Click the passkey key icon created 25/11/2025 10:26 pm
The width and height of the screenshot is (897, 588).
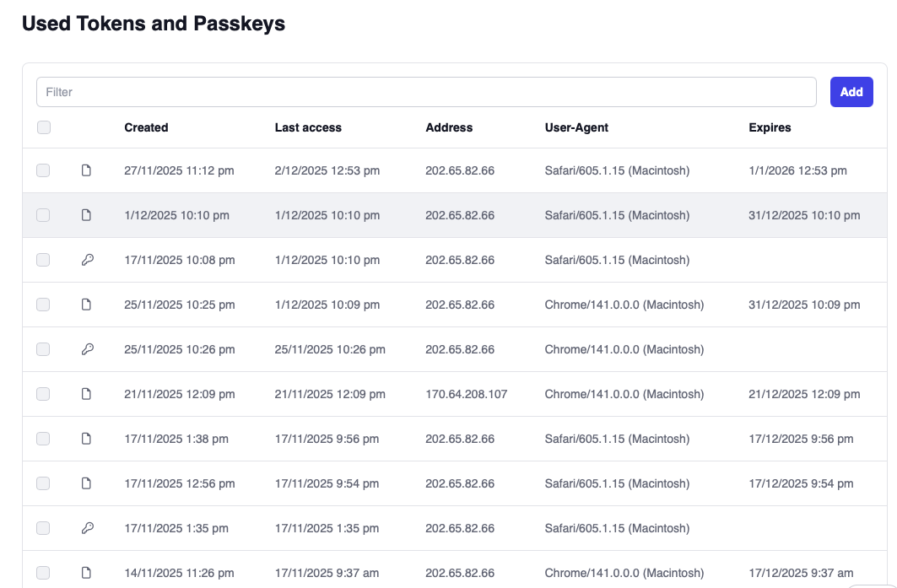click(86, 349)
